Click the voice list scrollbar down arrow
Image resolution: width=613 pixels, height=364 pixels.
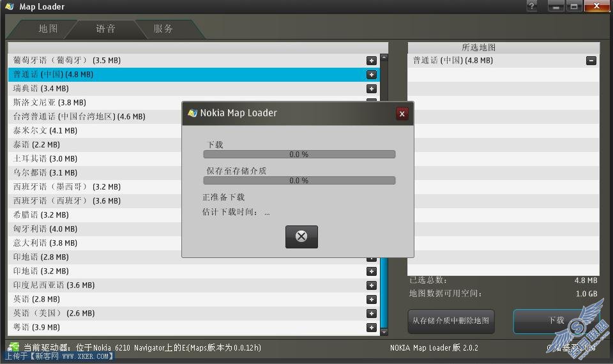pyautogui.click(x=384, y=332)
